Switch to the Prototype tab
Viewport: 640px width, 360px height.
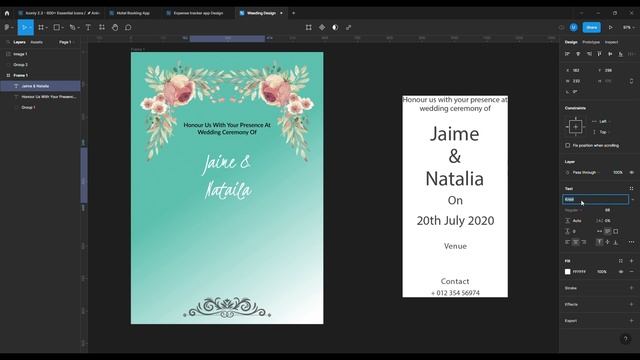pos(591,42)
